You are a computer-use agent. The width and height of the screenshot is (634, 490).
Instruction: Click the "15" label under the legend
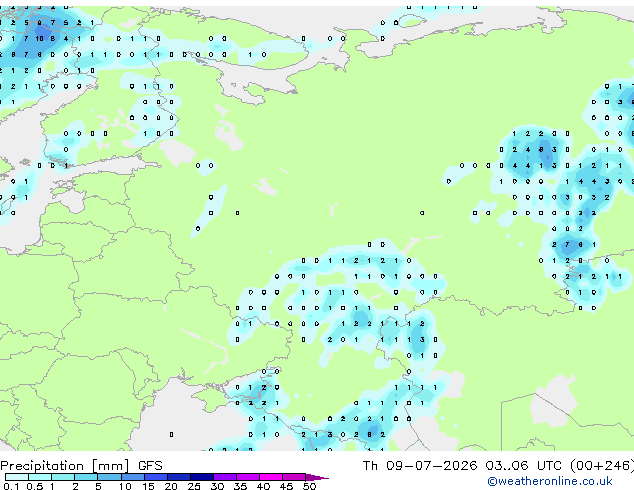[x=148, y=486]
